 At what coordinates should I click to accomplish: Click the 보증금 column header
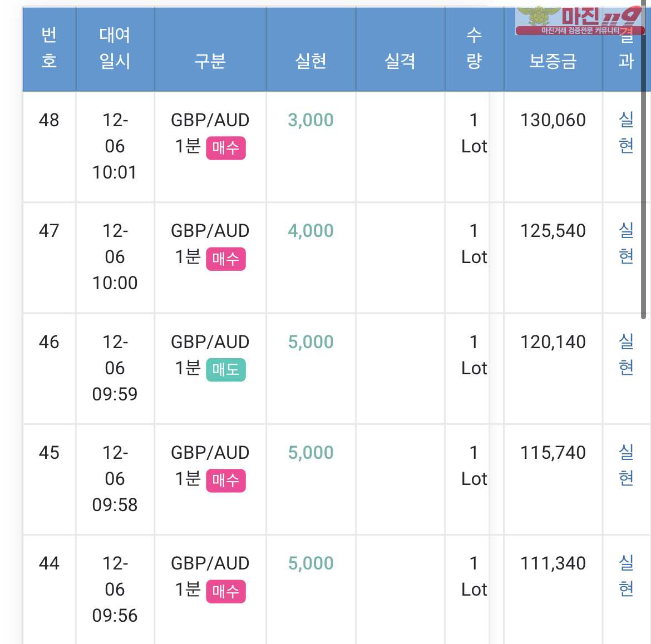click(553, 61)
